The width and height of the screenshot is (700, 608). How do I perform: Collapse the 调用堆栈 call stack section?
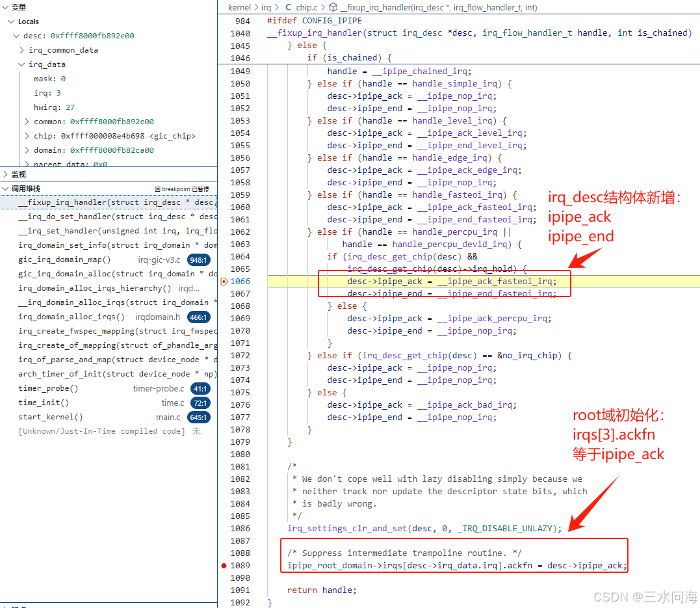pos(5,189)
